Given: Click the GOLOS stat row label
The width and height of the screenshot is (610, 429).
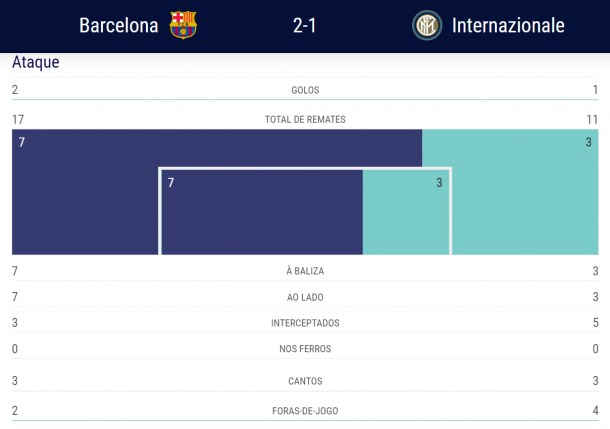Looking at the screenshot, I should coord(305,90).
